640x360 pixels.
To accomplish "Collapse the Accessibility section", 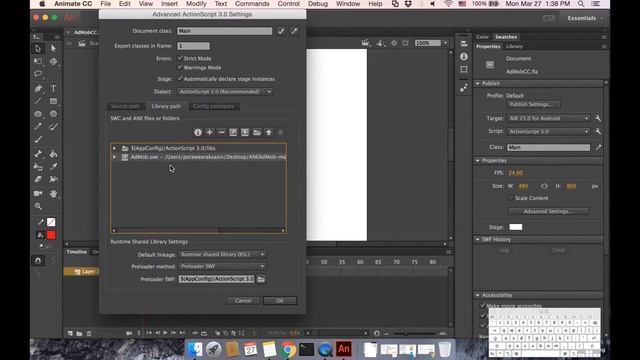I will [x=478, y=295].
